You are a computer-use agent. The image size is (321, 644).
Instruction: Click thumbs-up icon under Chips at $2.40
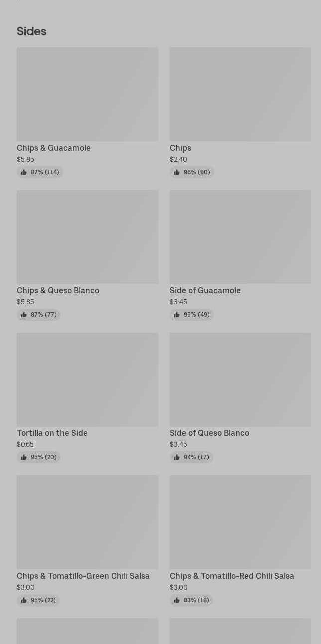[177, 172]
